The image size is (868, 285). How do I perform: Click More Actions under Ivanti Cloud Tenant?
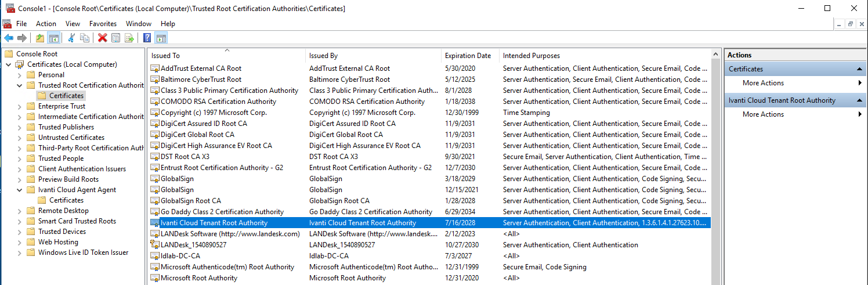pos(763,114)
